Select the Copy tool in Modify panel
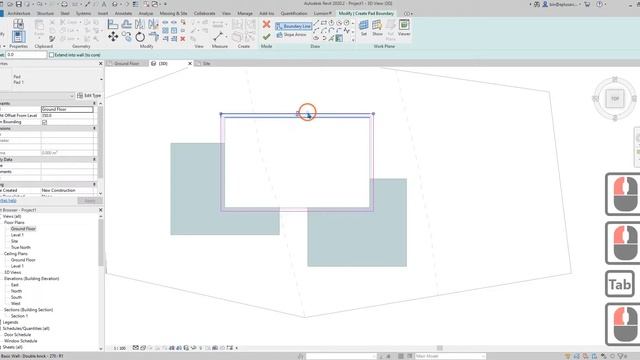Image resolution: width=640 pixels, height=360 pixels. click(x=127, y=37)
